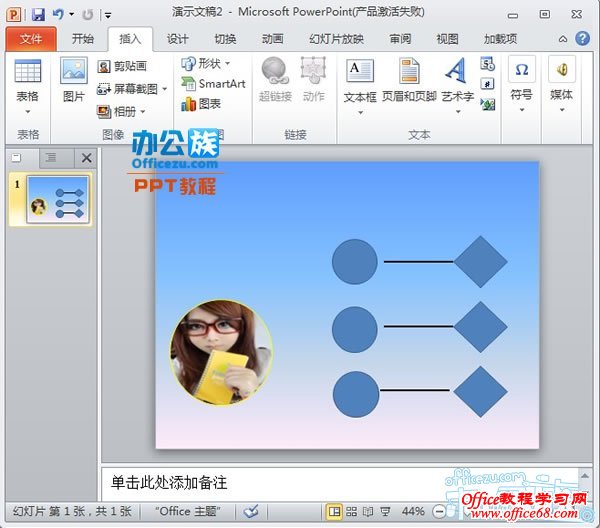This screenshot has width=600, height=528.
Task: Click the Save icon in quick access toolbar
Action: click(38, 15)
